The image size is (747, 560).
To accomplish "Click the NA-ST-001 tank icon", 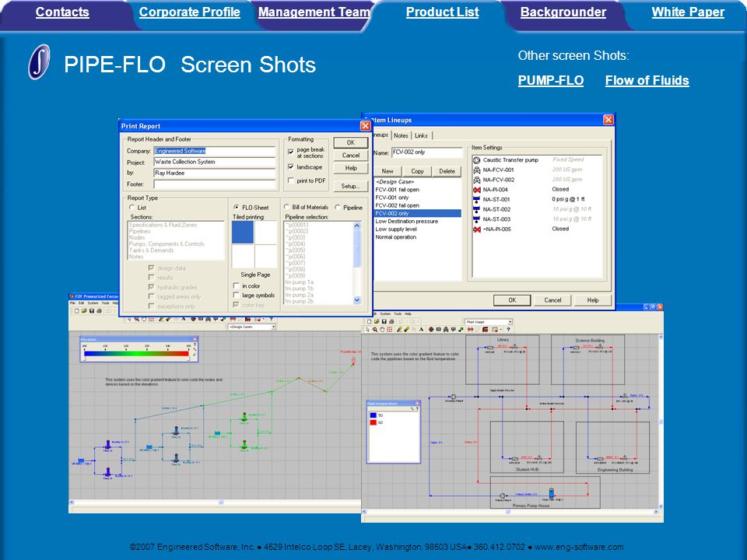I will tap(476, 200).
